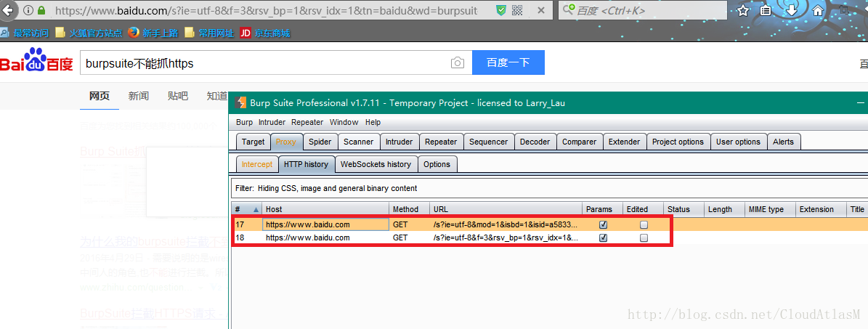Viewport: 868px width, 329px height.
Task: Open result BurpSuite拦截HTTPS请求
Action: pos(152,314)
